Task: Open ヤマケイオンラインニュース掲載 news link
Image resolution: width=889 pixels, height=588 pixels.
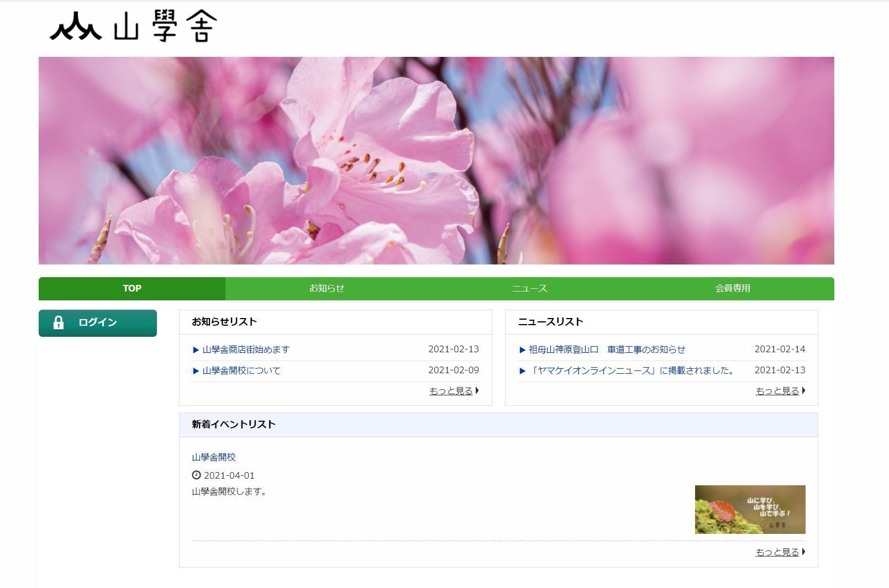Action: pyautogui.click(x=633, y=370)
